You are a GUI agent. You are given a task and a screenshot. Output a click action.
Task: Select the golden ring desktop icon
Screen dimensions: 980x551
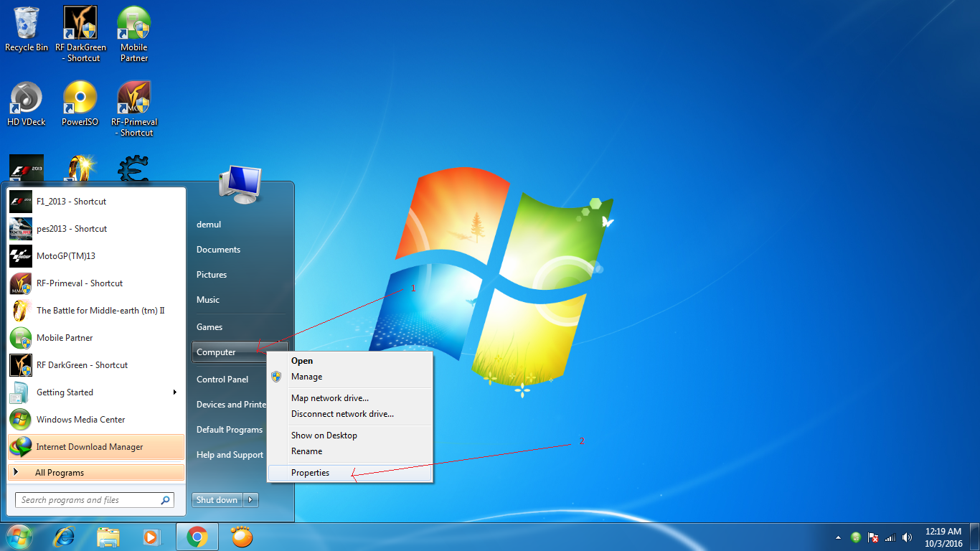[80, 167]
